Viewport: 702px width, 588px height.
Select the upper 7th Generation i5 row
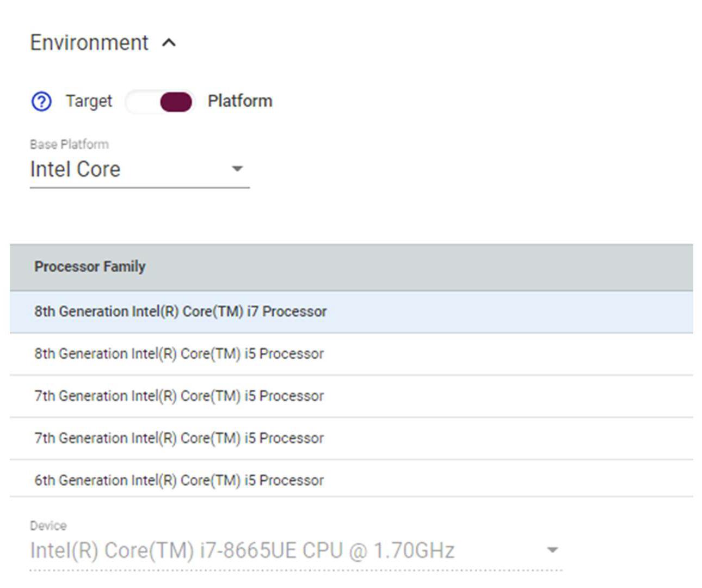tap(179, 396)
